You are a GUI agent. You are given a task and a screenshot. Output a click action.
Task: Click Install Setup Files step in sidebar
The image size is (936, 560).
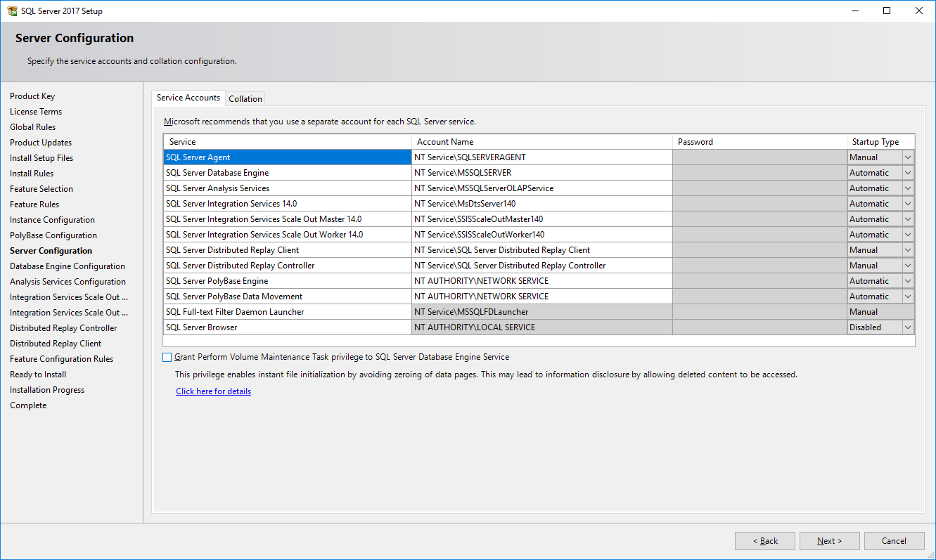point(41,158)
